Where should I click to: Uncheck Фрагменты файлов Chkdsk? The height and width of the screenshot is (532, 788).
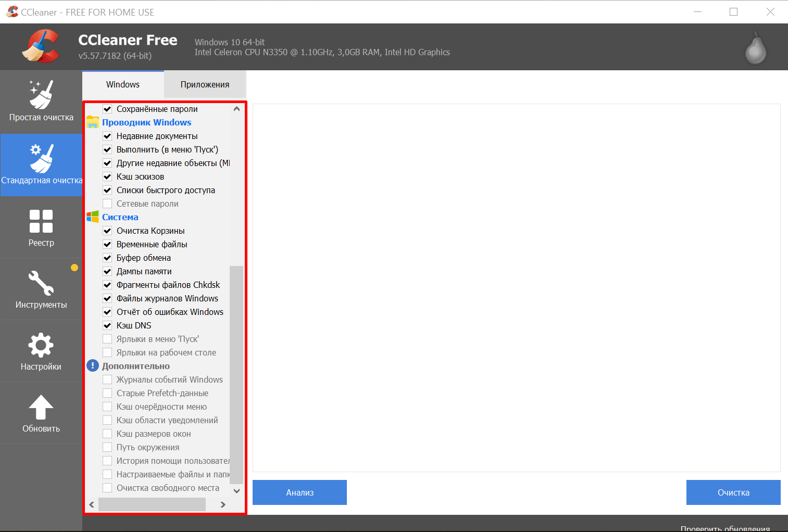[107, 285]
